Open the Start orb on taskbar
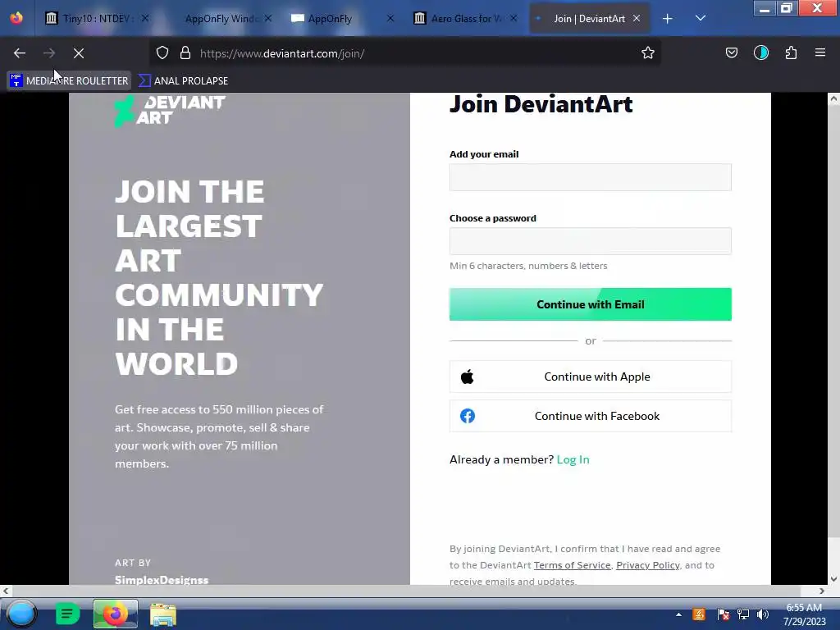The height and width of the screenshot is (630, 840). (x=21, y=614)
